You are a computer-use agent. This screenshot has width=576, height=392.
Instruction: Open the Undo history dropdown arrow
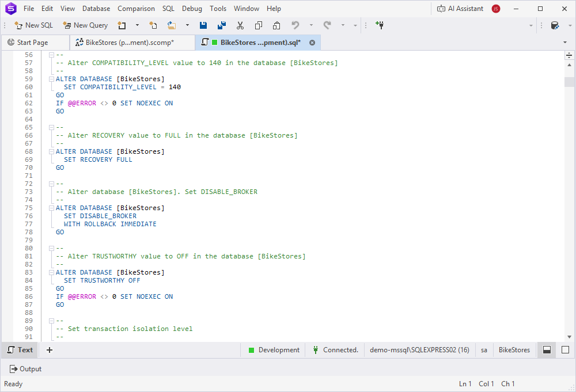(310, 25)
